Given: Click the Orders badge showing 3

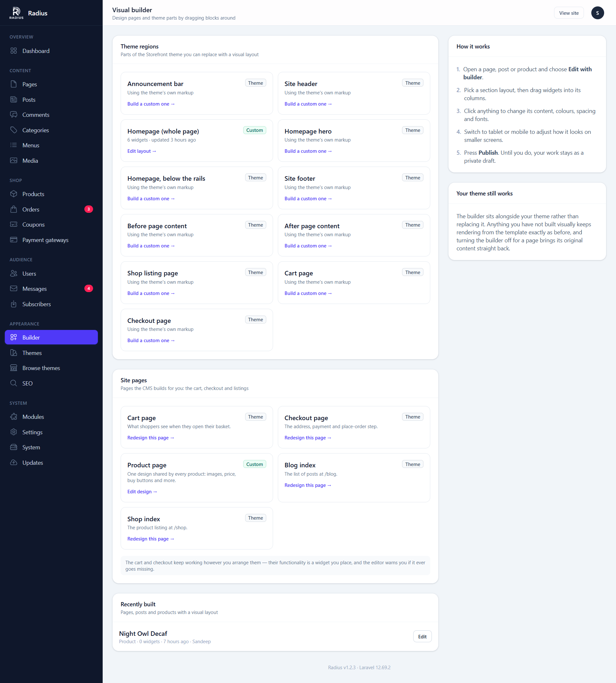Looking at the screenshot, I should (x=89, y=209).
